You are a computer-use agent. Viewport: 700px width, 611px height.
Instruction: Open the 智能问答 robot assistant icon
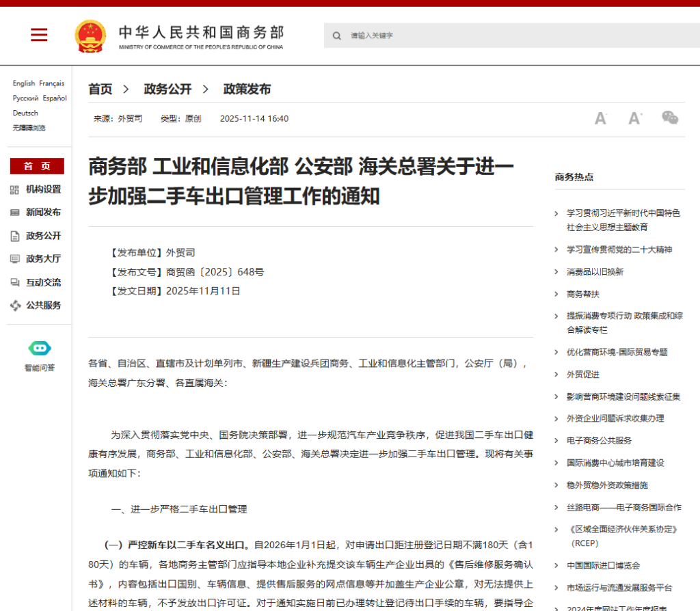point(40,348)
